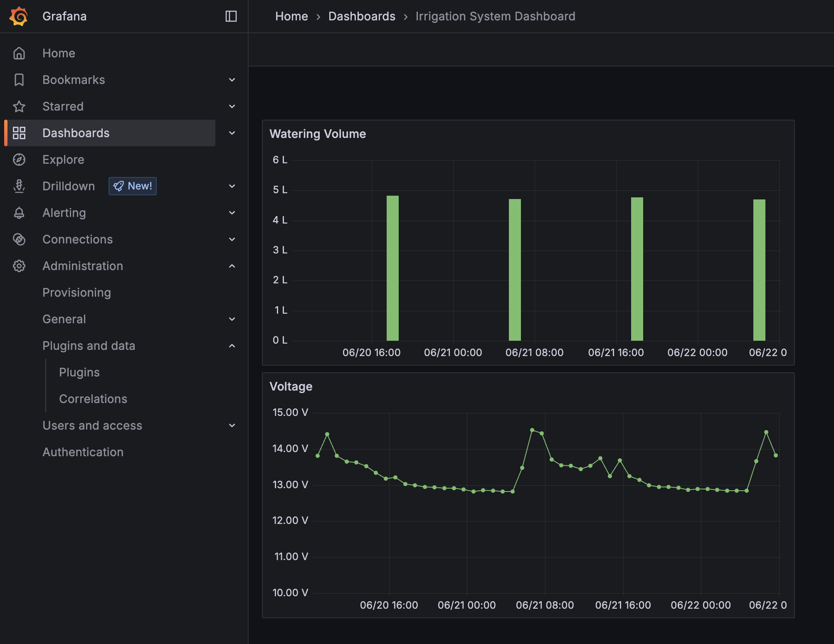Click the Alerting bell icon

click(19, 213)
